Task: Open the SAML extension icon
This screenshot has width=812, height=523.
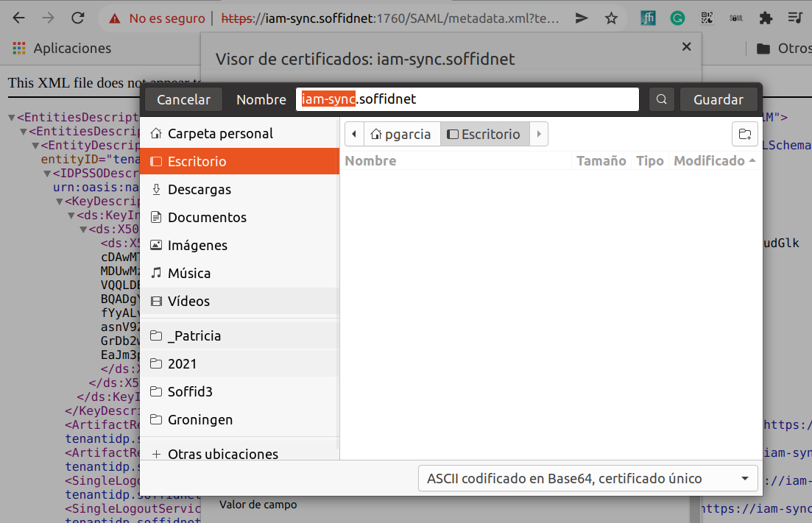Action: [736, 18]
